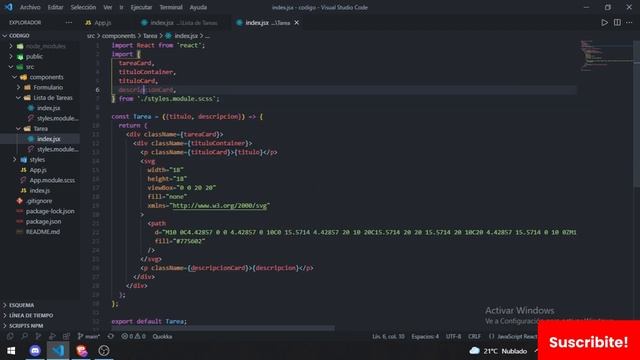Viewport: 640px width, 360px height.
Task: Open styles.module file under Tarea folder
Action: 57,149
